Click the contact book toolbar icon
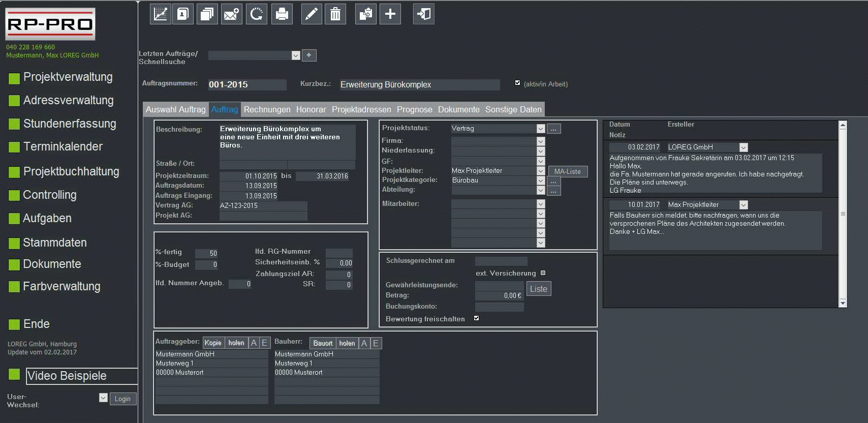The width and height of the screenshot is (868, 423). click(x=182, y=14)
